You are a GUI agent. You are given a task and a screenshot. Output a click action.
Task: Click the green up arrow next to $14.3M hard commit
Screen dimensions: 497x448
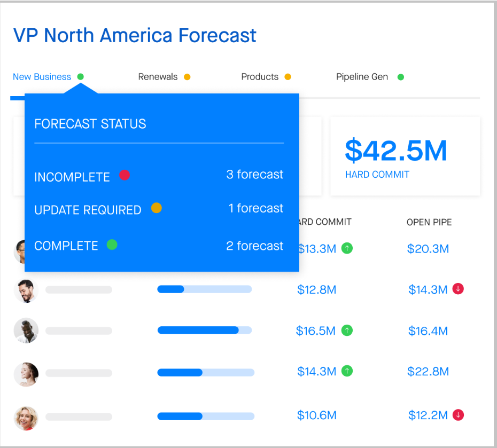coord(347,371)
